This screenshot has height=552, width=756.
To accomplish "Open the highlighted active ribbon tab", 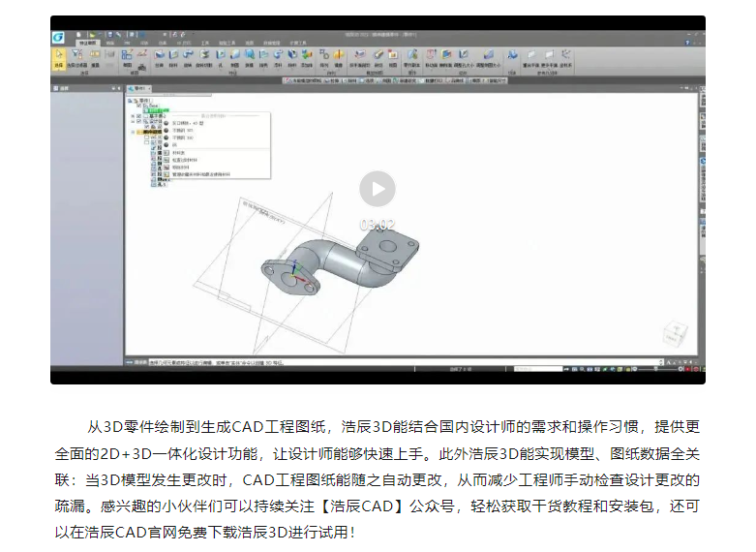I will point(87,44).
